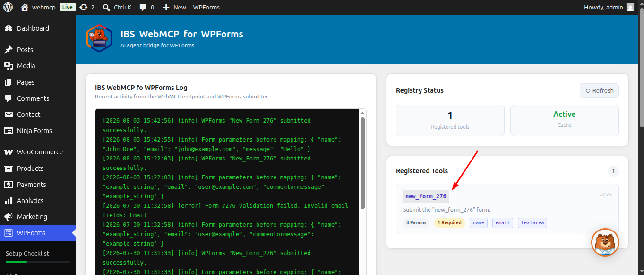Open the WordPress logo menu
Viewport: 644px width, 275px height.
[8, 7]
